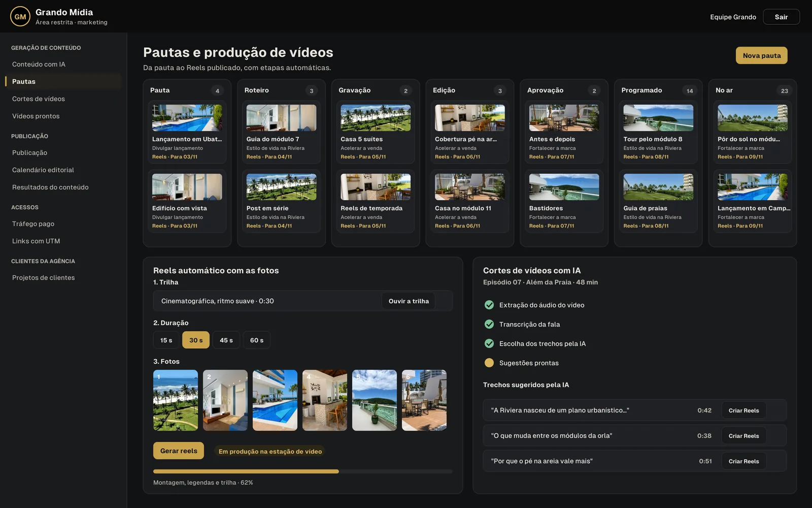Click the check icon for Escolha dos trechos
The width and height of the screenshot is (812, 508).
489,343
